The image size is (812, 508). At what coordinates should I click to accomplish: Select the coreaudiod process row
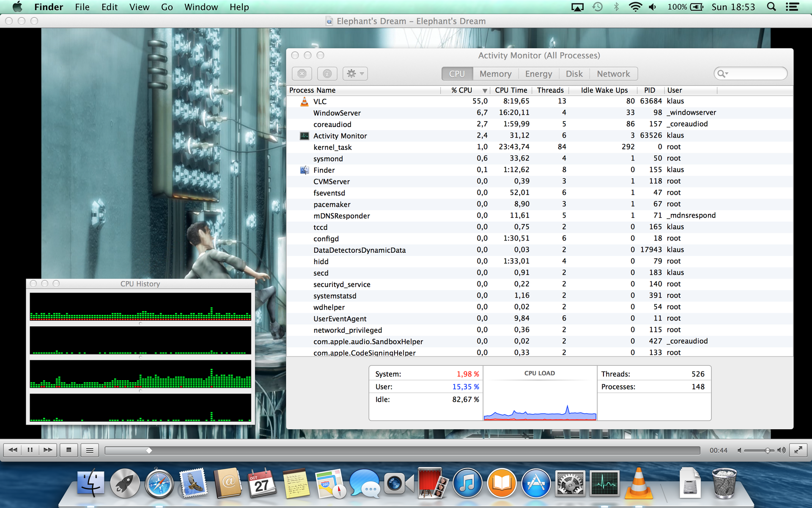[540, 124]
